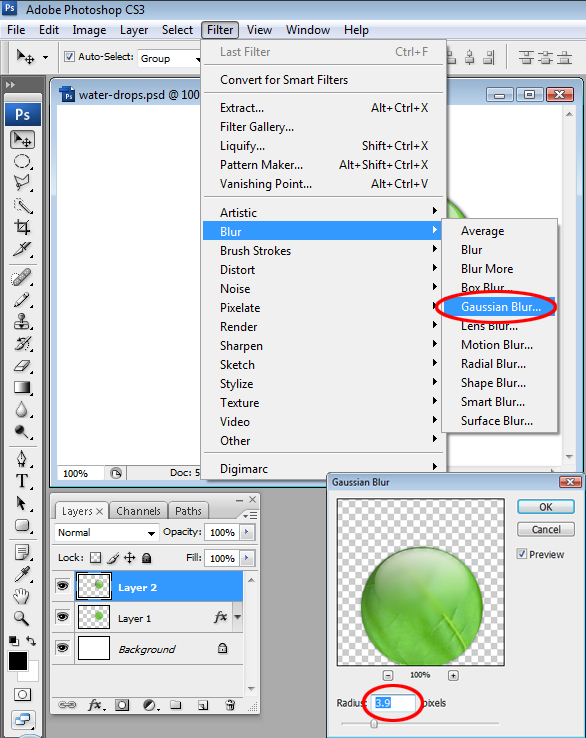Click the foreground color swatch
Screen dimensions: 586x738
[x=18, y=661]
